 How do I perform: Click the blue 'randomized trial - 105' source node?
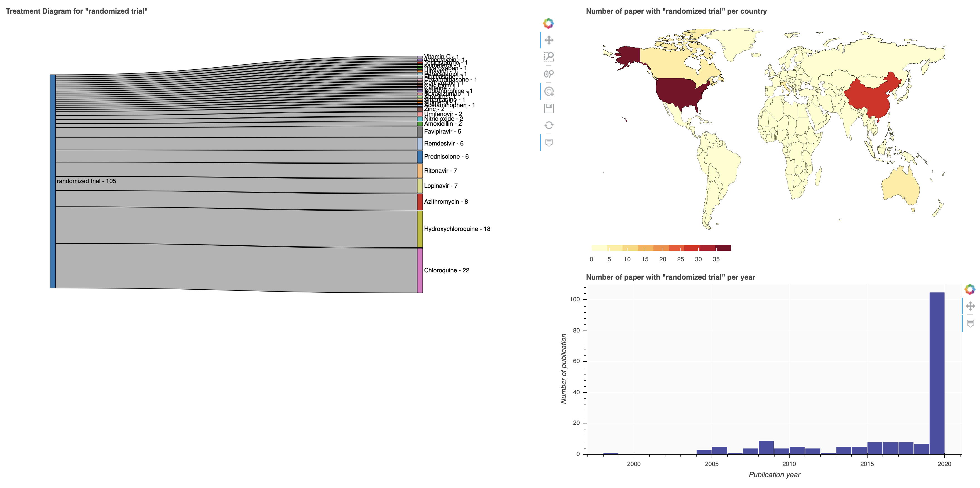pyautogui.click(x=53, y=181)
